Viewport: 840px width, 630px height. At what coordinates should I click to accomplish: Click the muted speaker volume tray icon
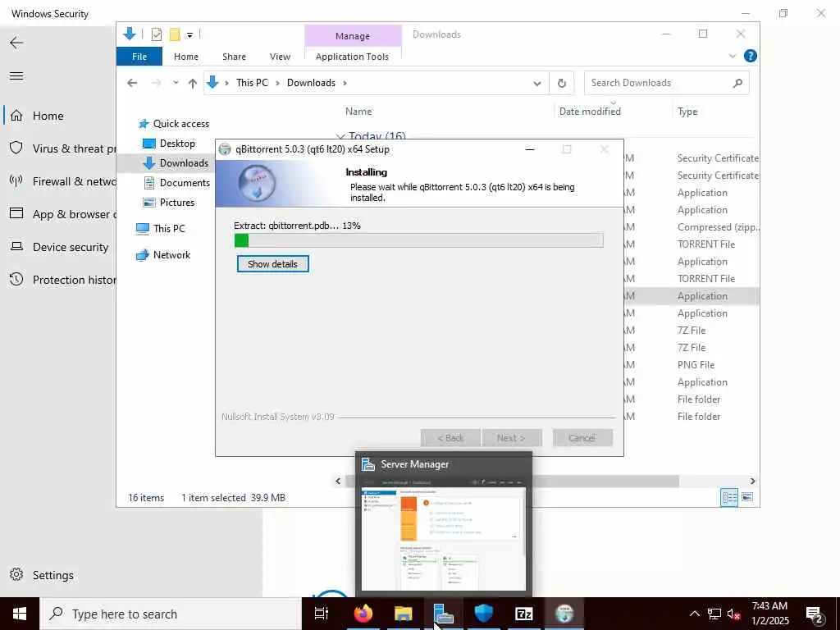pos(734,614)
